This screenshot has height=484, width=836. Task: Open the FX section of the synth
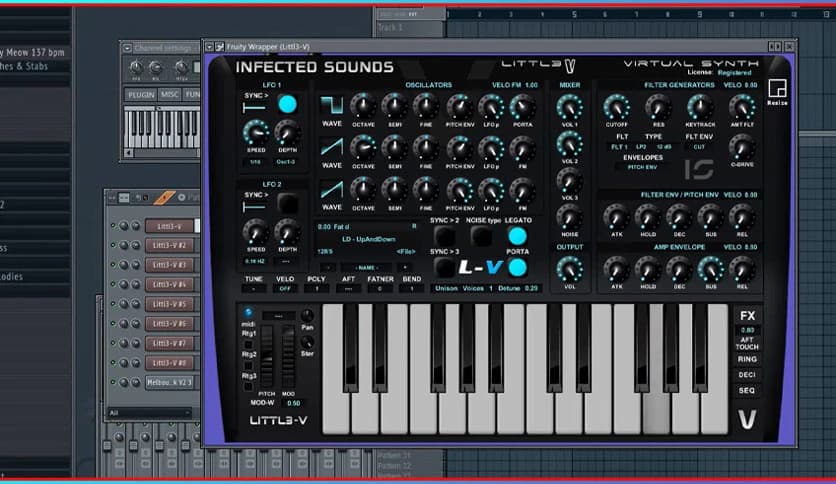747,316
